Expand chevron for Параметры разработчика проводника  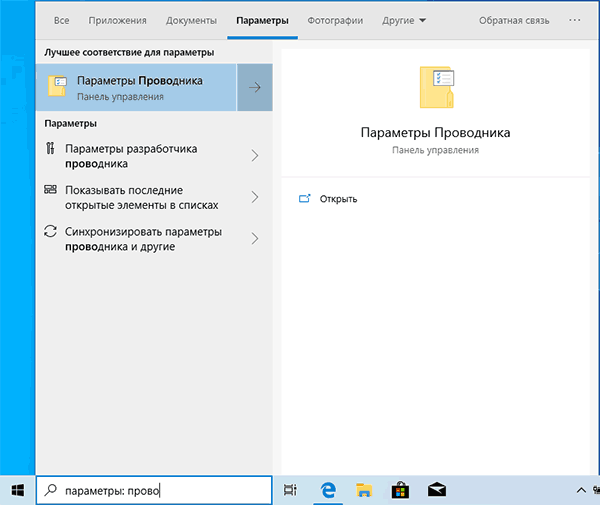pyautogui.click(x=255, y=156)
